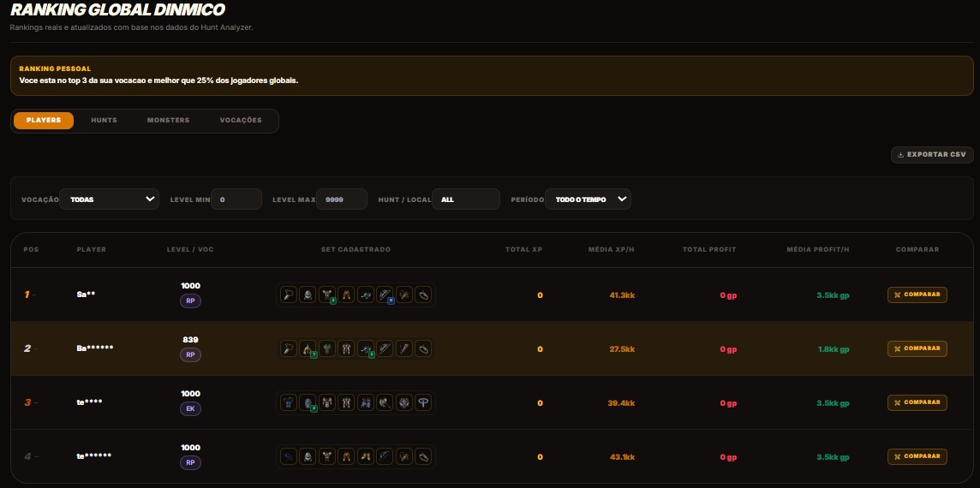980x488 pixels.
Task: Click the armor icon in Sa** row
Action: 327,295
